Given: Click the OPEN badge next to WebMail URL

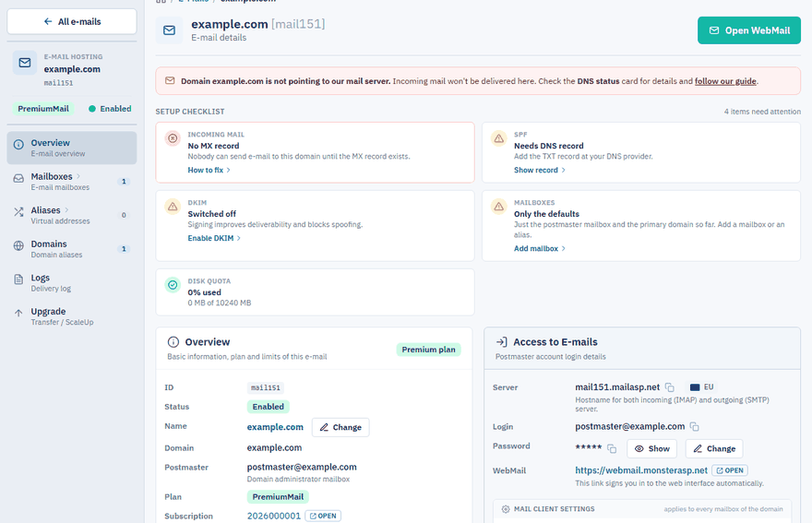Looking at the screenshot, I should tap(730, 470).
